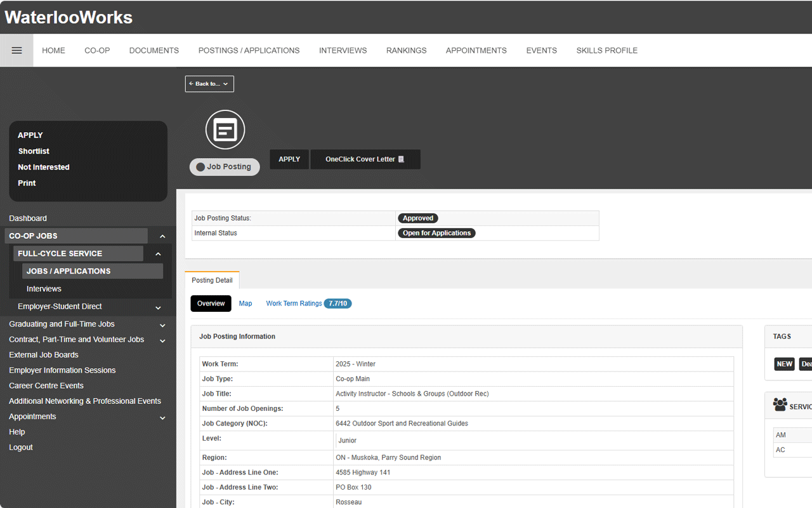812x508 pixels.
Task: Switch to the Map tab
Action: (246, 304)
